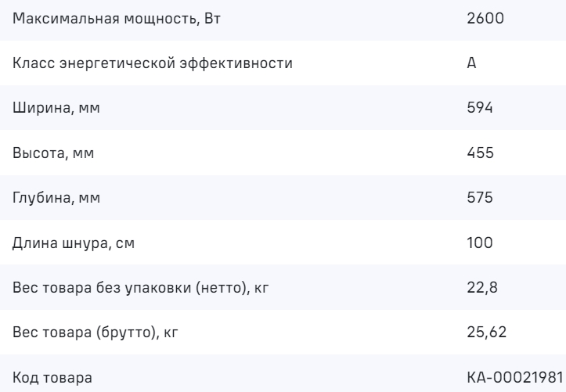Click the 'Высота, мм' label
Screen dimensions: 566x392
point(53,153)
